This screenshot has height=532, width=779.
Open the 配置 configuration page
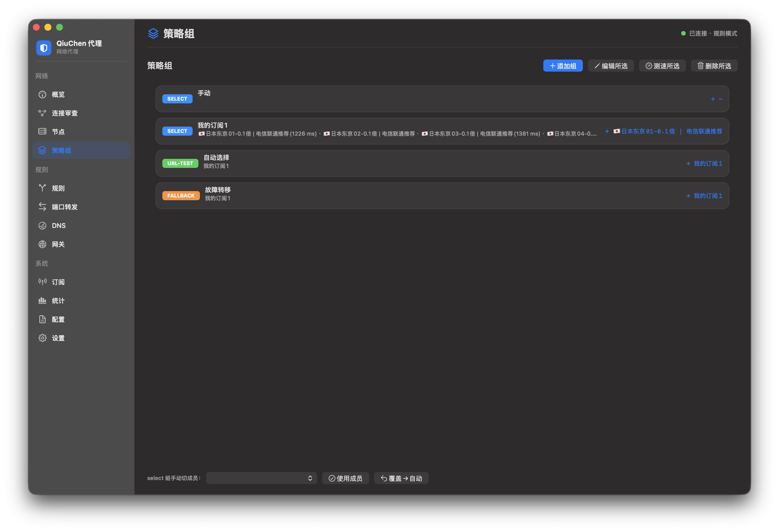click(x=81, y=319)
